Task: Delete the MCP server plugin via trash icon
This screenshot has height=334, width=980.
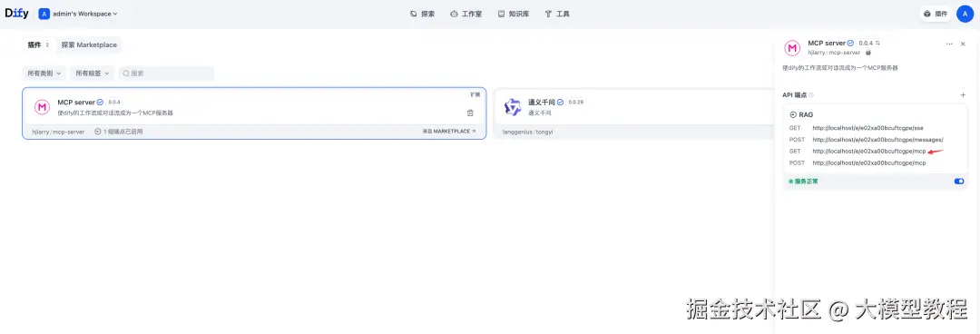Action: click(x=470, y=113)
